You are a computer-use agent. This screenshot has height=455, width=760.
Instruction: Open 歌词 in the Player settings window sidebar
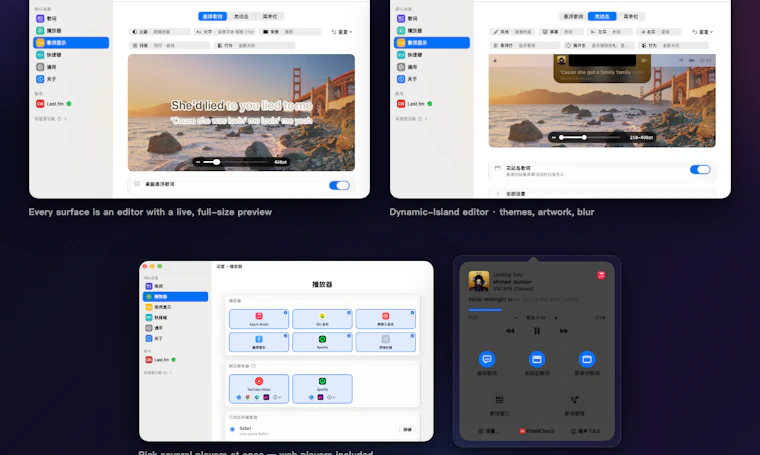175,286
